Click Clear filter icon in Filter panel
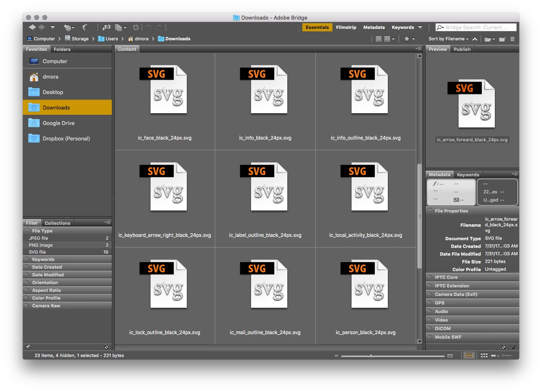 point(107,347)
